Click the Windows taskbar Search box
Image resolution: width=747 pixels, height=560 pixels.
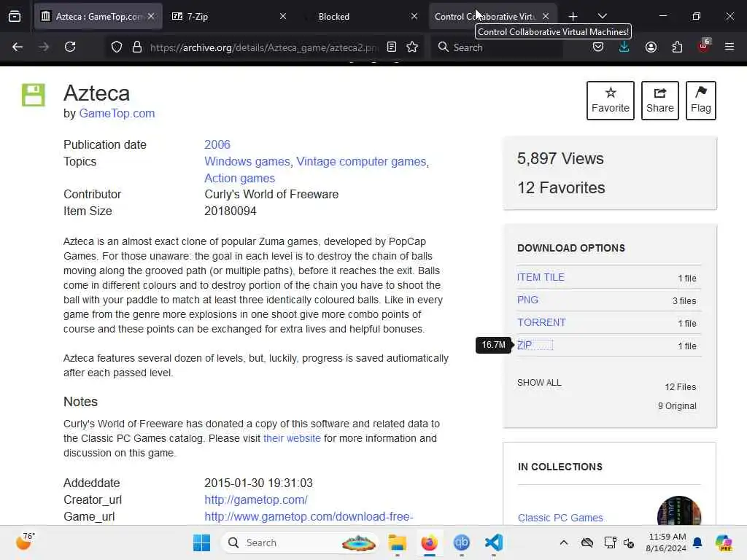point(300,542)
